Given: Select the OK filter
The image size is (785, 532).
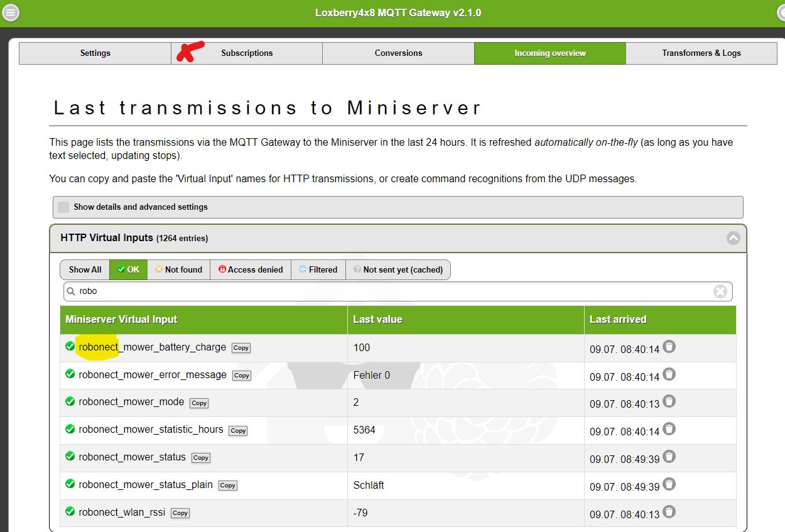Looking at the screenshot, I should (x=129, y=269).
